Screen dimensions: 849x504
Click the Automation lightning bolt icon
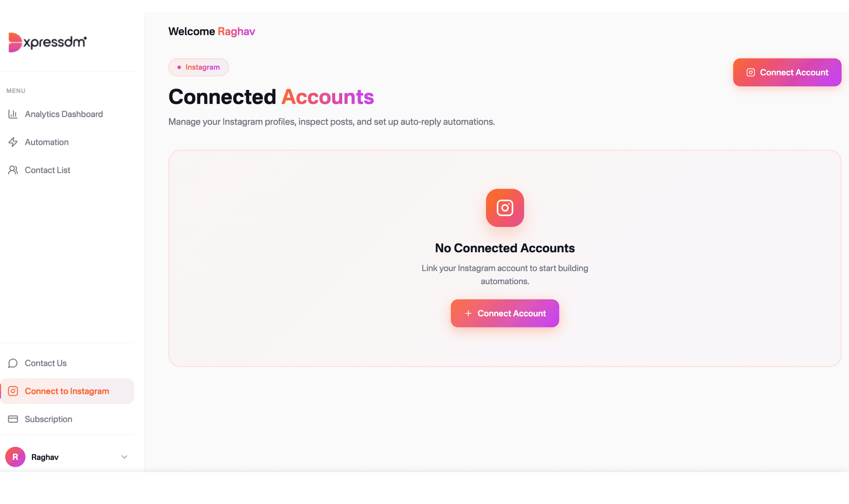13,142
